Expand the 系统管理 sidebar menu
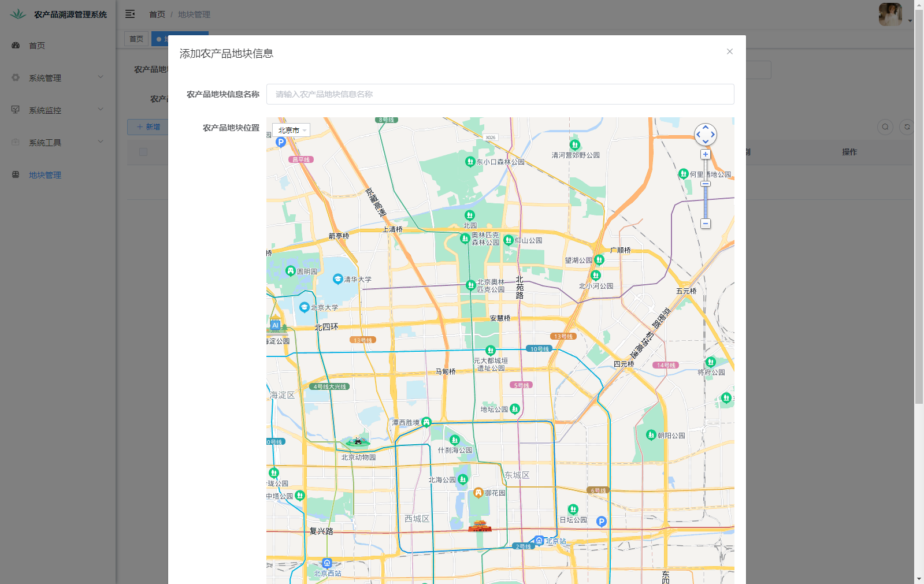 58,78
